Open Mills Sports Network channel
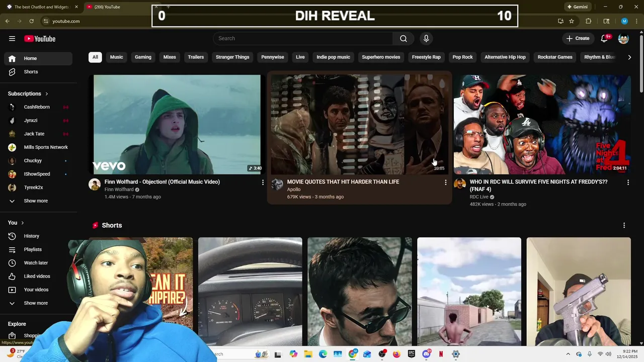644x362 pixels. [38, 147]
